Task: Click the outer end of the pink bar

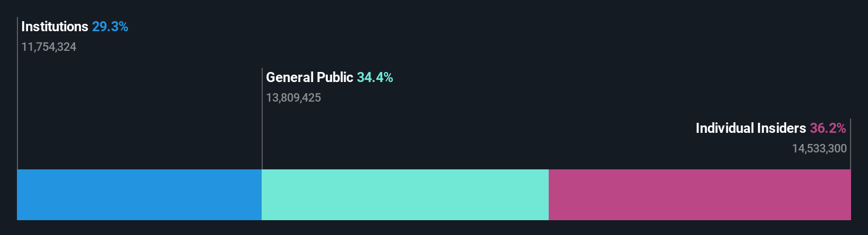Action: point(850,195)
